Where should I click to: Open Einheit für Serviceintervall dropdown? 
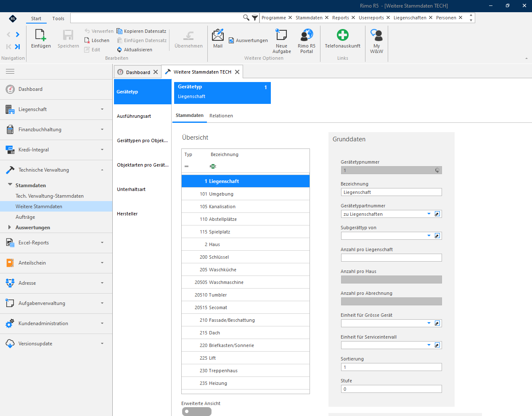(x=429, y=345)
